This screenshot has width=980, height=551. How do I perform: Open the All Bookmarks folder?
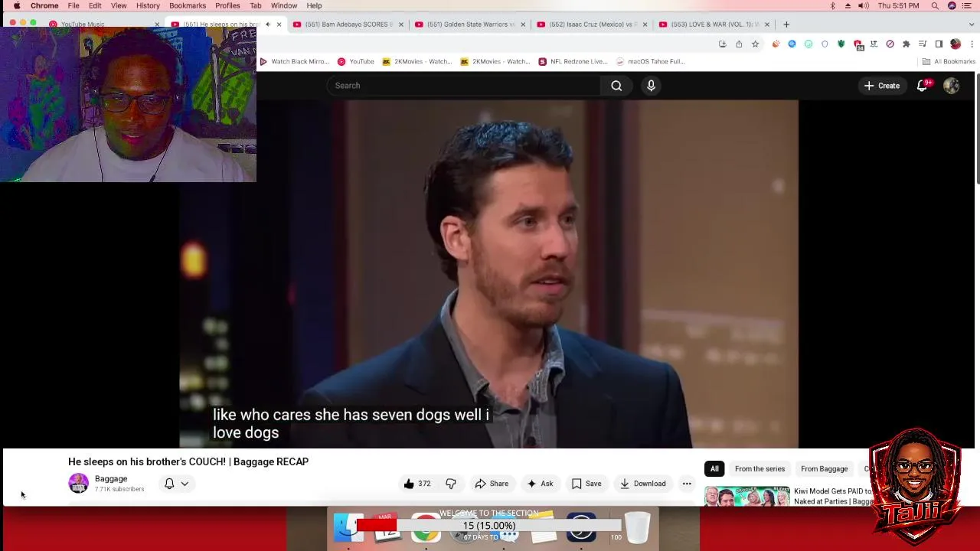pos(949,61)
